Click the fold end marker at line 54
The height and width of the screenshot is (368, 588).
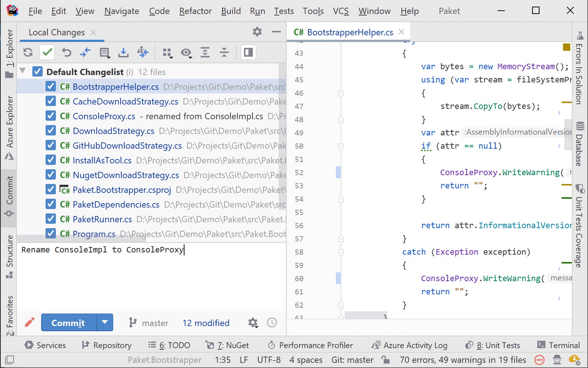tap(341, 199)
